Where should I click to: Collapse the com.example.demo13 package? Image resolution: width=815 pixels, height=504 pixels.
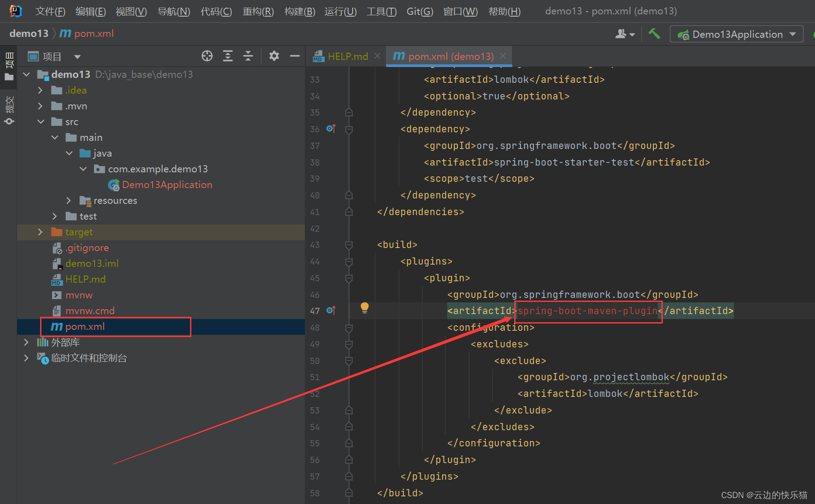[83, 169]
